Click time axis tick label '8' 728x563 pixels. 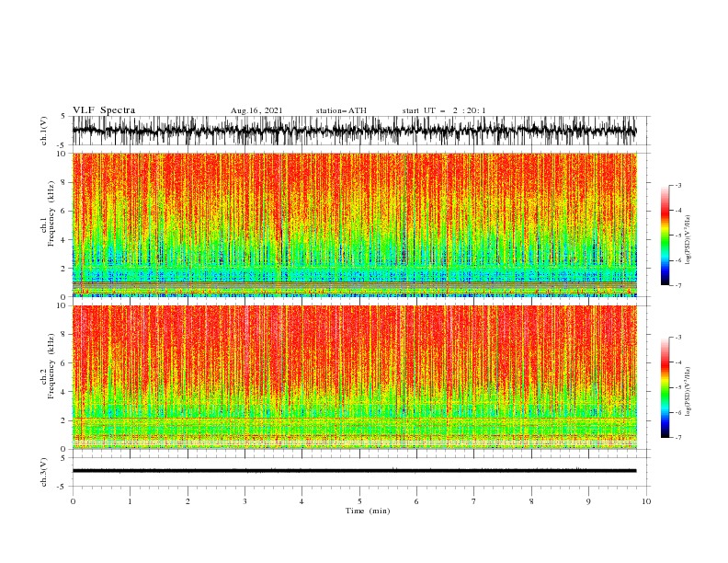pyautogui.click(x=531, y=501)
